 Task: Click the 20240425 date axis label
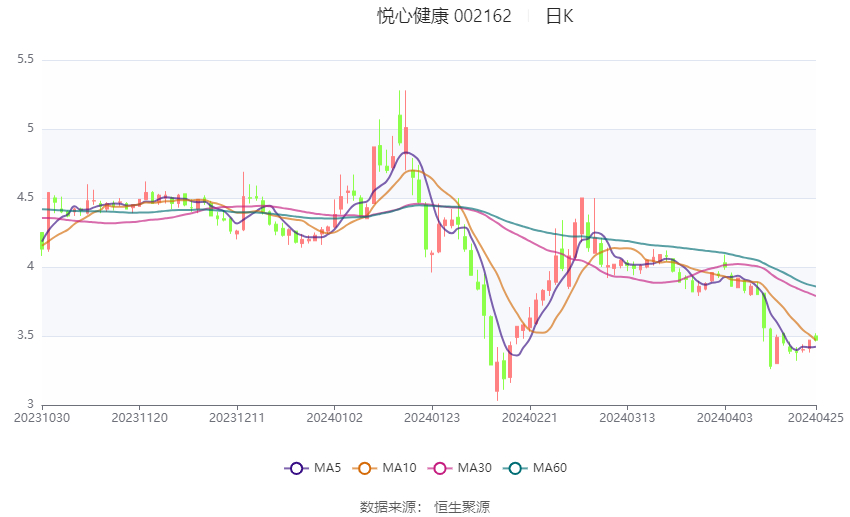(x=816, y=418)
